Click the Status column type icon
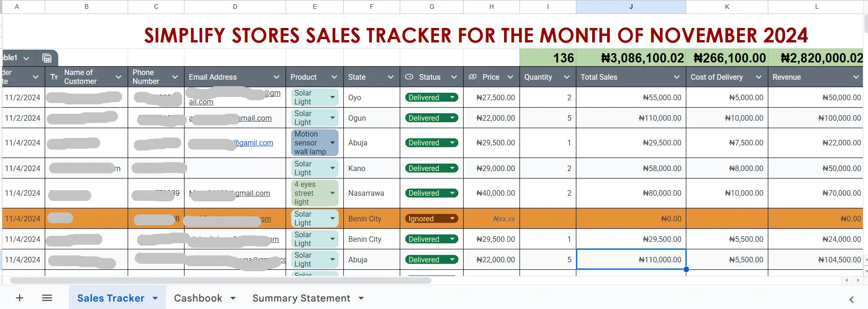Screen dimensions: 868x309 coord(409,77)
